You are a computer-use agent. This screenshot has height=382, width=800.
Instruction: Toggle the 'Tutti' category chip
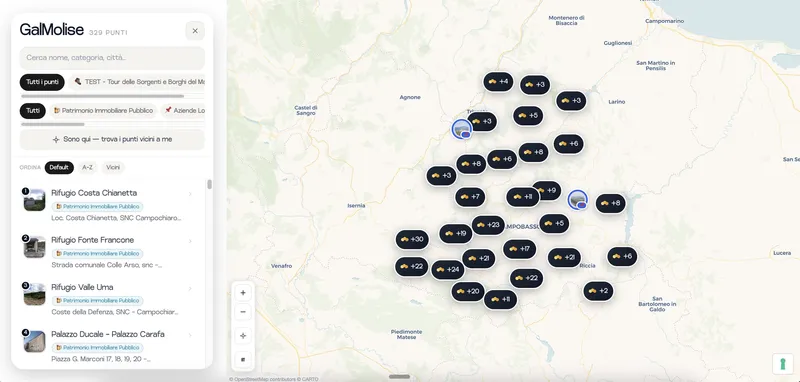[x=33, y=111]
